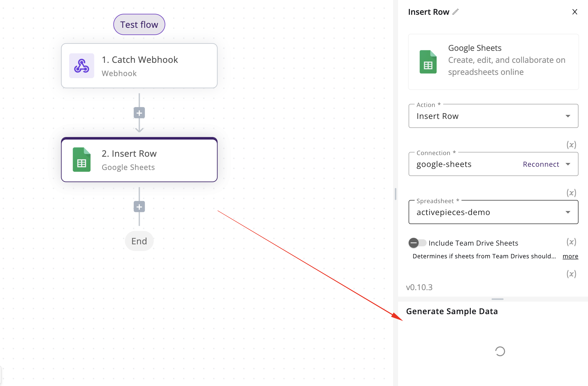588x386 pixels.
Task: Open the Action dropdown
Action: tap(493, 116)
